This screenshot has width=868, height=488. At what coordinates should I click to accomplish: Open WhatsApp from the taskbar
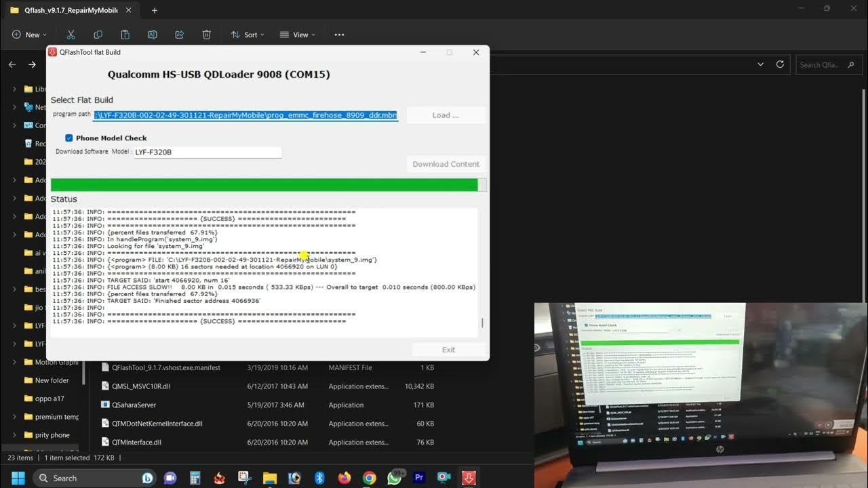point(394,478)
